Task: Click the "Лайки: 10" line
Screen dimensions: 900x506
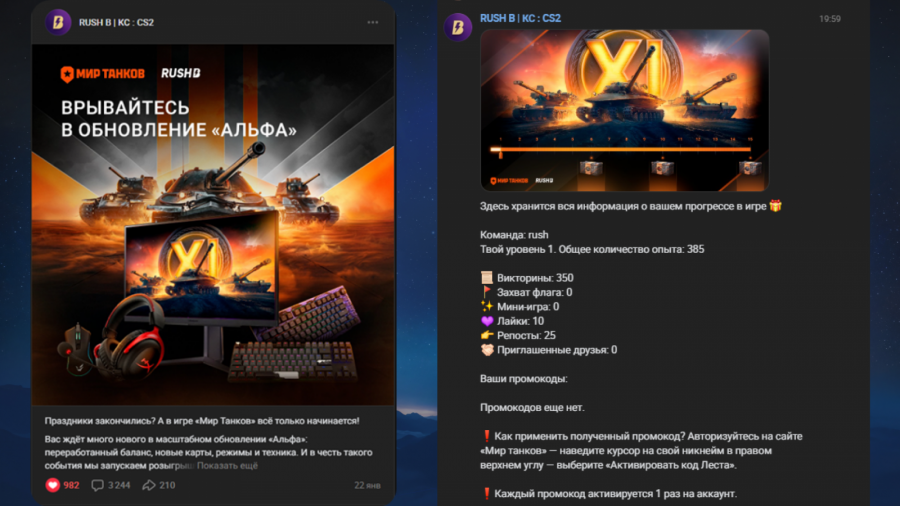Action: [x=512, y=321]
